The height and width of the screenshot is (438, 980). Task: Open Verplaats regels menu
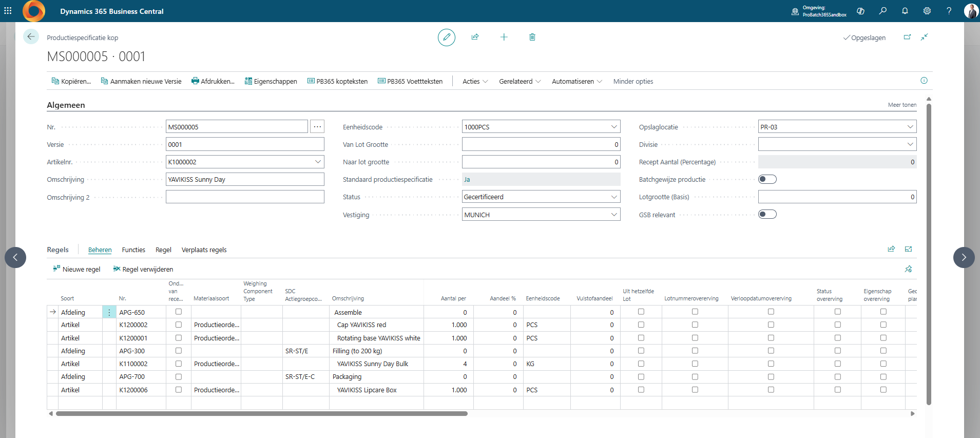tap(204, 250)
